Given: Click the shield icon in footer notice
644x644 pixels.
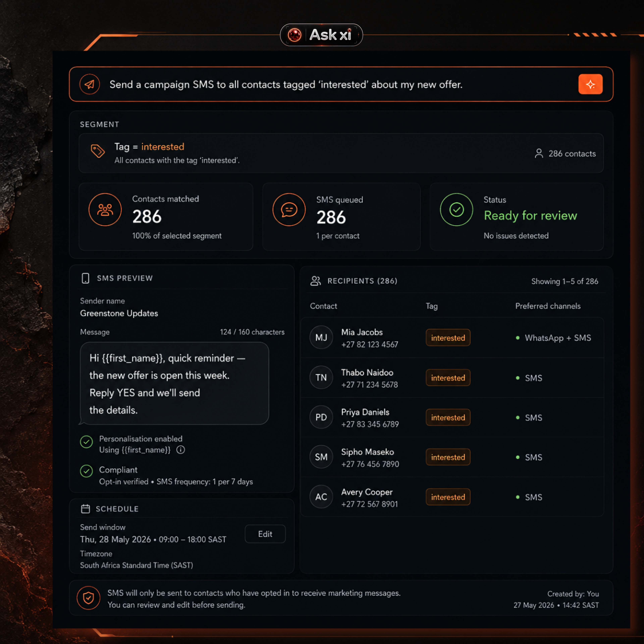Looking at the screenshot, I should click(x=88, y=598).
